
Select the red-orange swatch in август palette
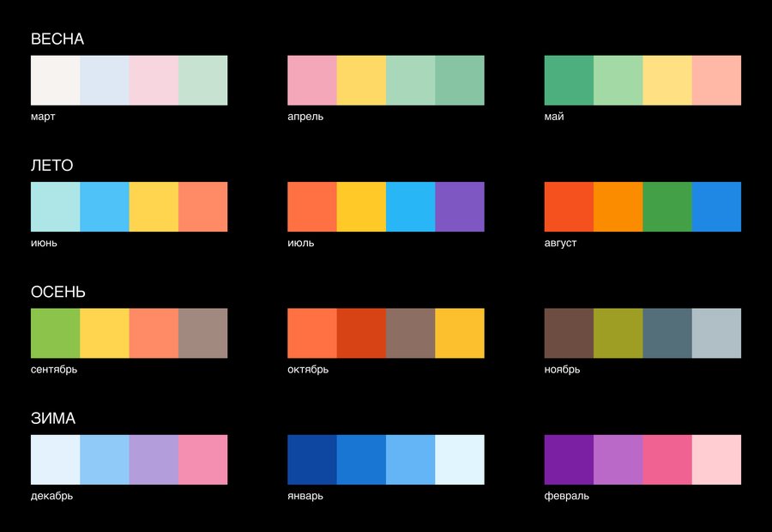pyautogui.click(x=570, y=207)
